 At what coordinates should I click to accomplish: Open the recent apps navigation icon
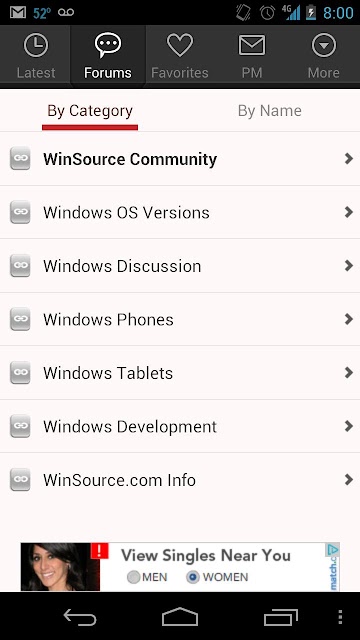[x=281, y=617]
